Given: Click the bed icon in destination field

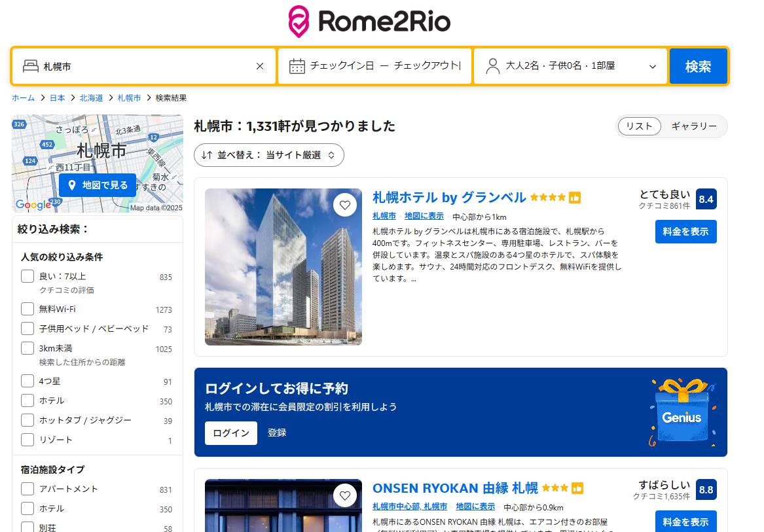Looking at the screenshot, I should [x=31, y=66].
